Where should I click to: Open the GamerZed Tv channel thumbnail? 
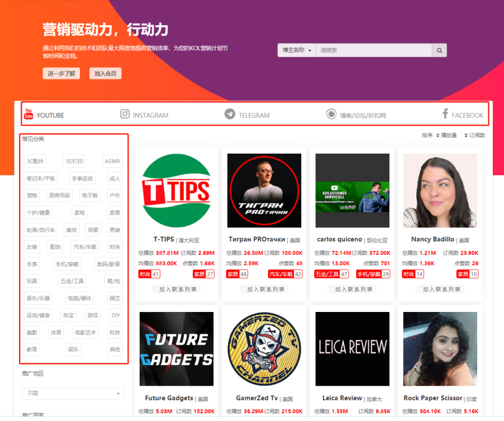click(264, 349)
